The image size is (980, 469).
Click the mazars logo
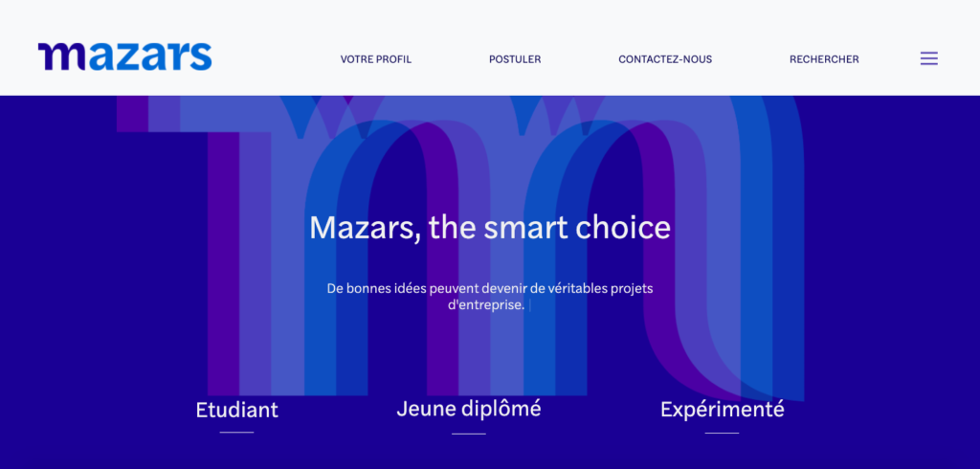pos(125,56)
